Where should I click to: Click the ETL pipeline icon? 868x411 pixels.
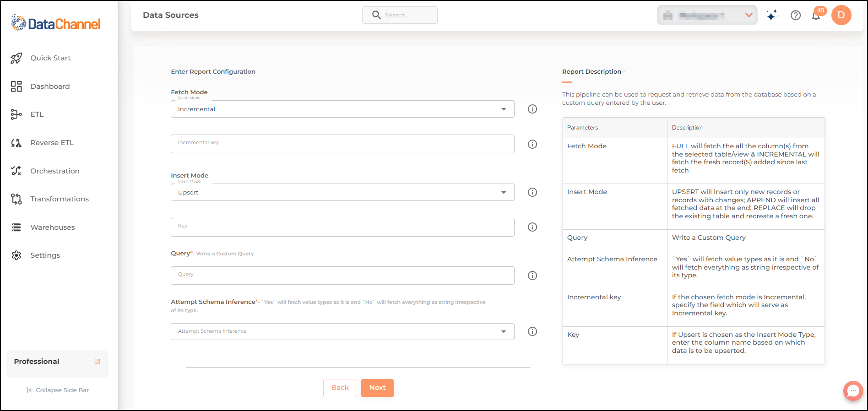pos(16,114)
